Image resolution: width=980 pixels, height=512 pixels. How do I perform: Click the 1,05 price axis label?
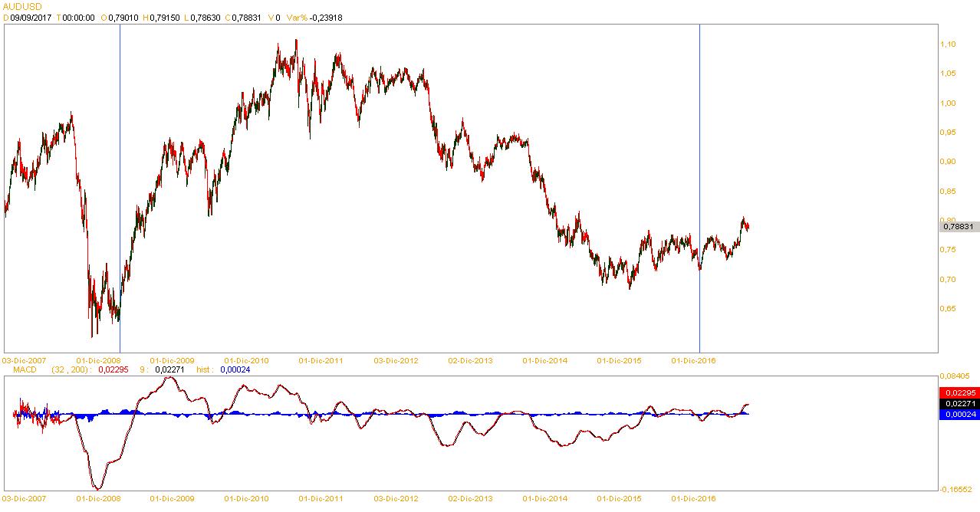coord(948,74)
